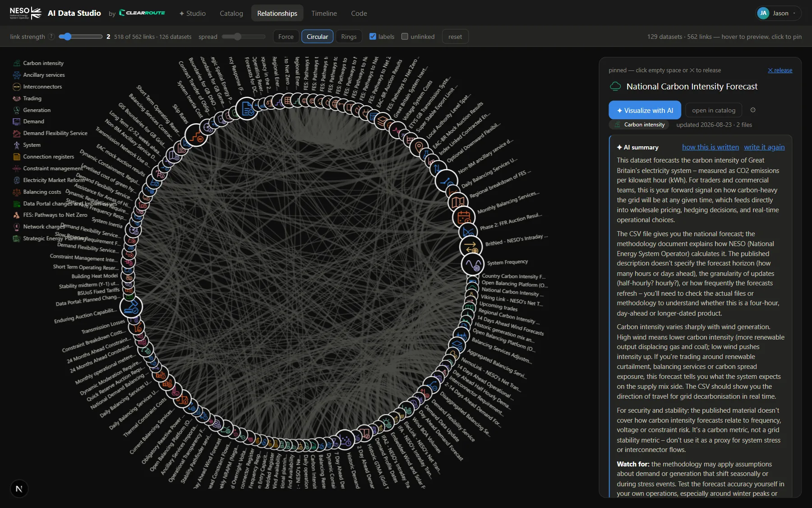Switch layout to Rings
The width and height of the screenshot is (812, 508).
349,37
